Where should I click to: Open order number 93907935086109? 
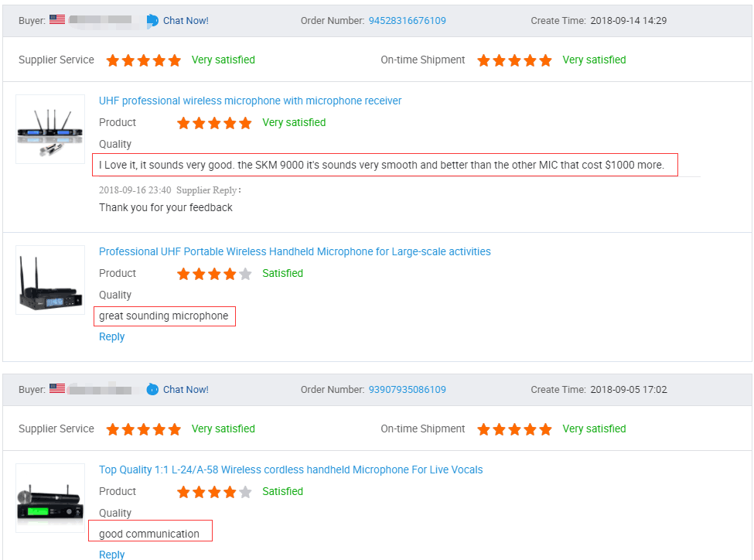click(408, 389)
